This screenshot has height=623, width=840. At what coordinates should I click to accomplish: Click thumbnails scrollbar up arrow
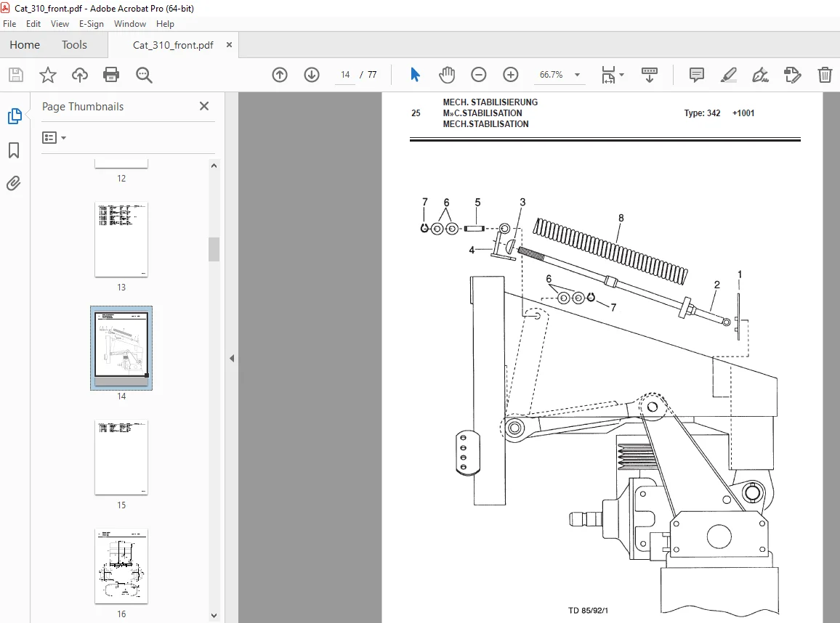(214, 166)
